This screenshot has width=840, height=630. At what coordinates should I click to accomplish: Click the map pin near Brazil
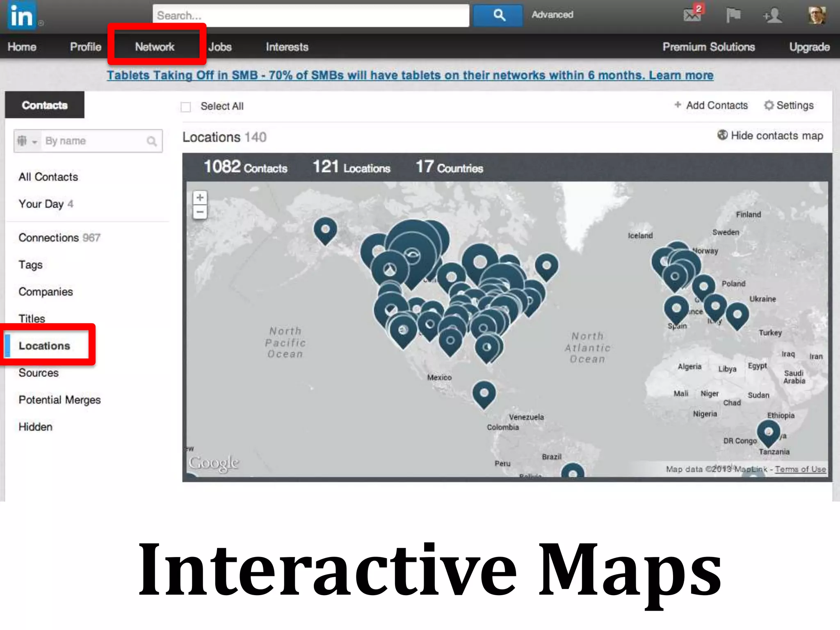[x=573, y=470]
